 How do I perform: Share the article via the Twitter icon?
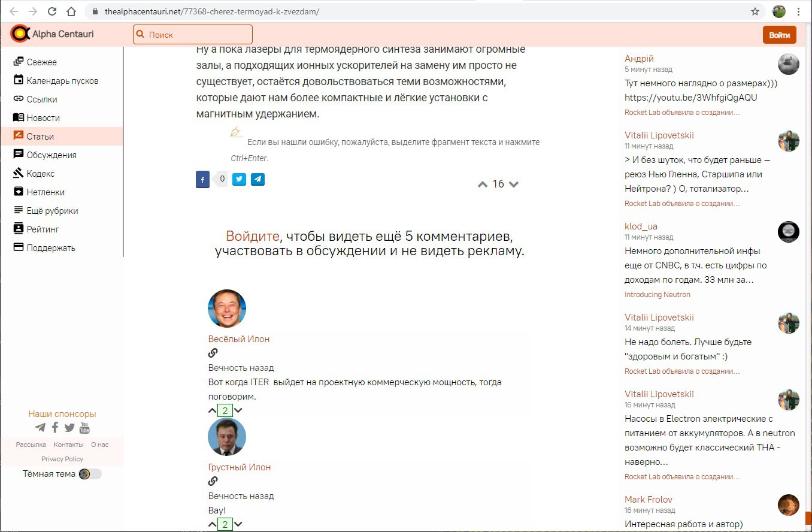(x=239, y=179)
